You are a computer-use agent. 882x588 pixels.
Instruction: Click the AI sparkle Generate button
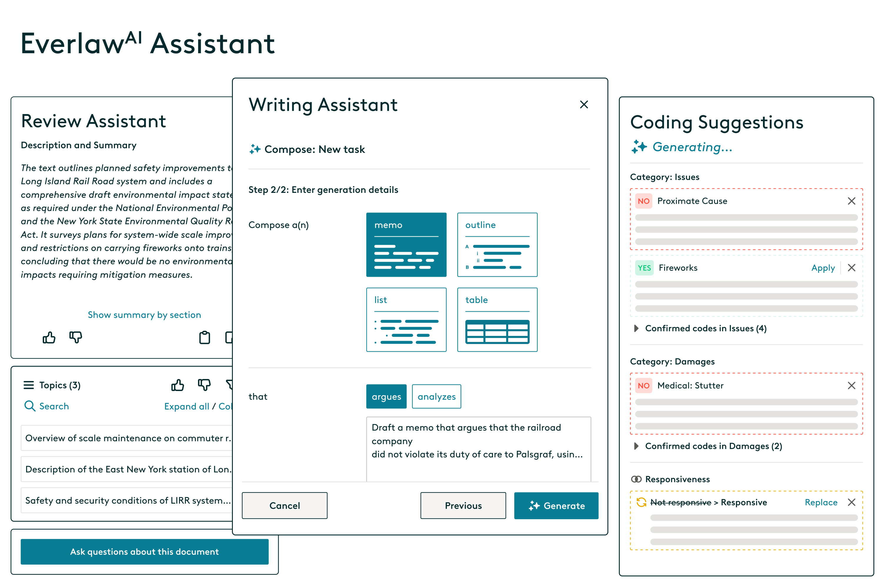(556, 505)
